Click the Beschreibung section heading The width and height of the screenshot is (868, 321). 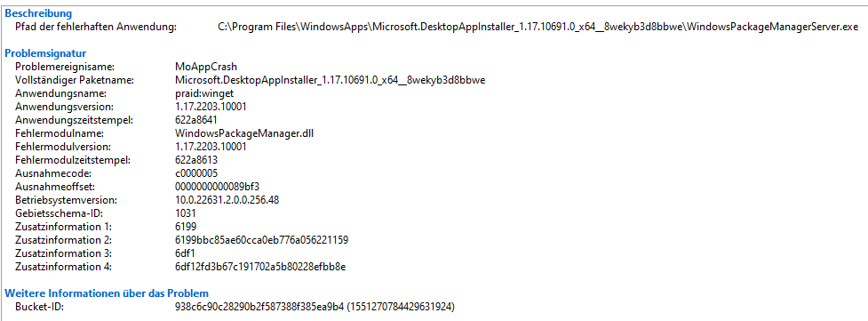38,13
